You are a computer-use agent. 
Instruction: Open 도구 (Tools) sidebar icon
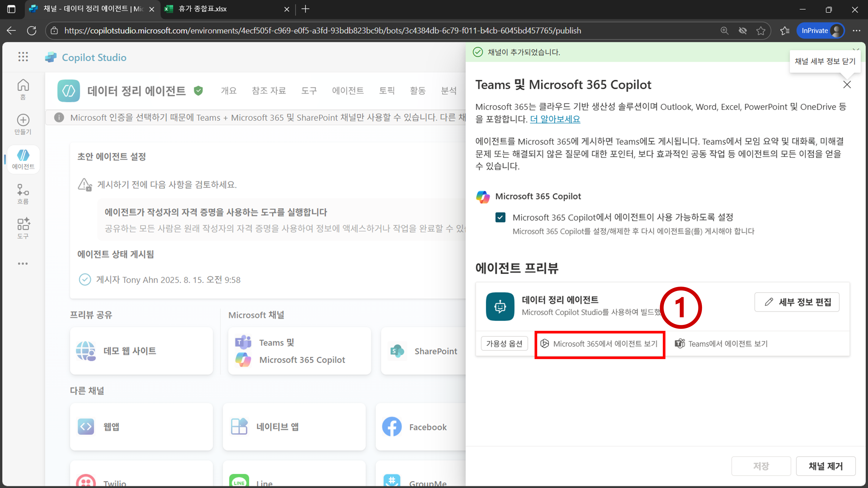click(x=23, y=228)
